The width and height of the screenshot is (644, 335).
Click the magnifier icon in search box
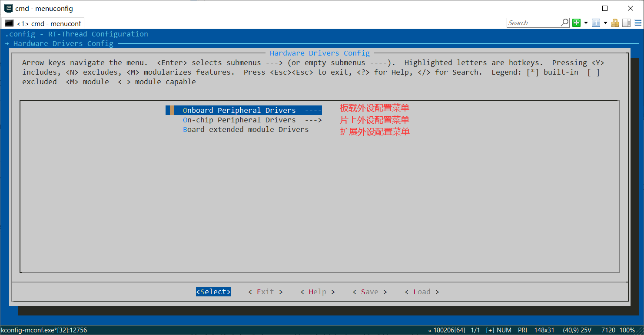564,23
